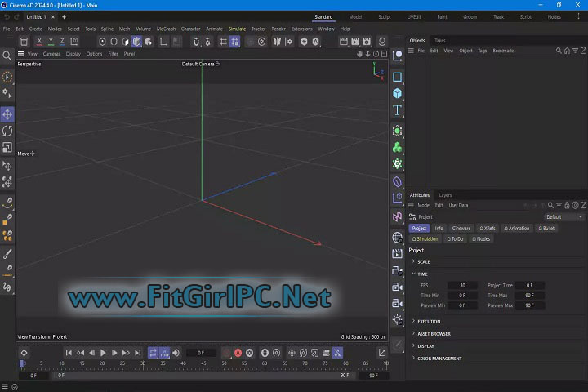Toggle the X axis lock

coord(39,42)
